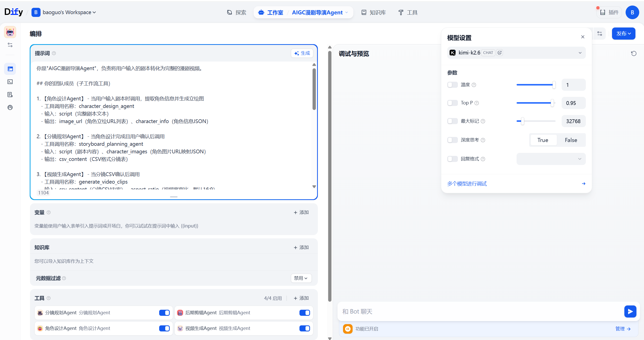Click the 生成 prompt generate button

(x=302, y=53)
